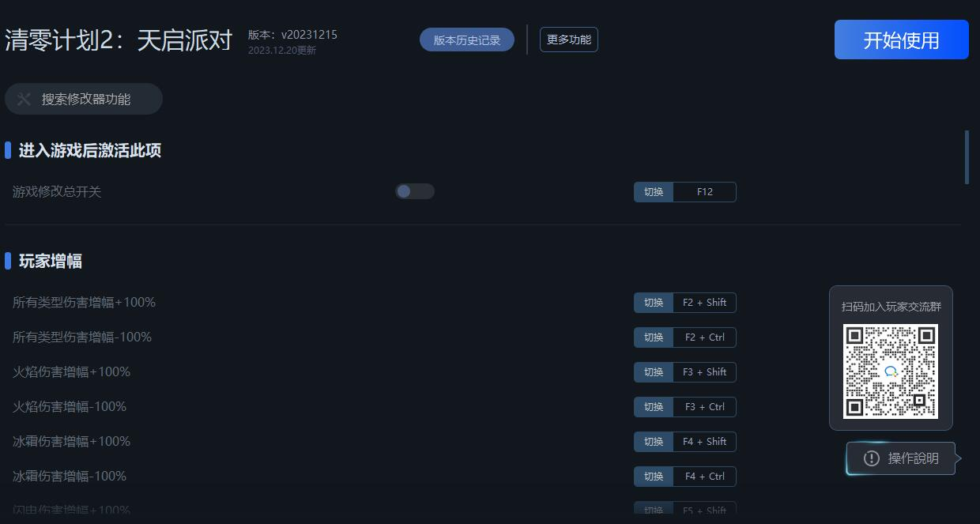Click the arrow right of 操作說明
The width and height of the screenshot is (980, 524).
click(959, 458)
